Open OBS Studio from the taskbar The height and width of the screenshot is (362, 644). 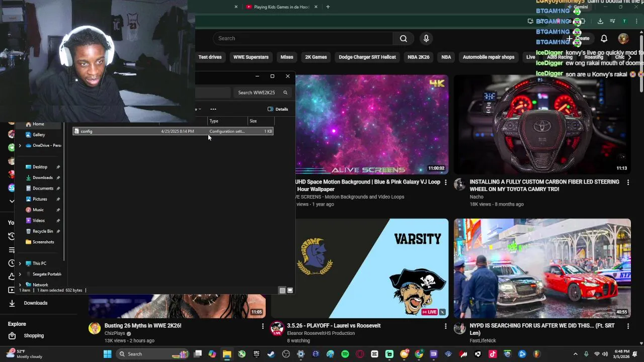click(x=286, y=354)
